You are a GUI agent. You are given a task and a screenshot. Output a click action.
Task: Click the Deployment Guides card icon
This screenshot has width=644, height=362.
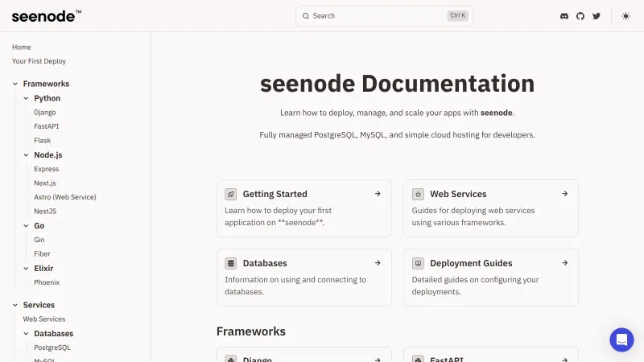tap(418, 263)
